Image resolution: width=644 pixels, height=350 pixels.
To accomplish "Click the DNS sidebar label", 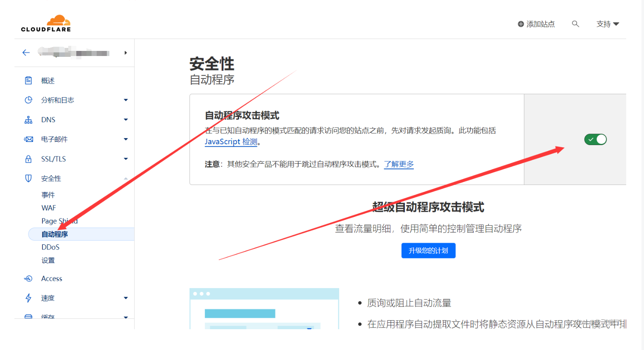I will (48, 120).
